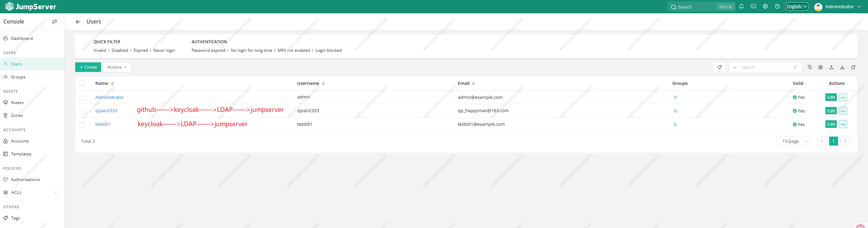Click the Create user button
The width and height of the screenshot is (868, 228).
click(88, 67)
